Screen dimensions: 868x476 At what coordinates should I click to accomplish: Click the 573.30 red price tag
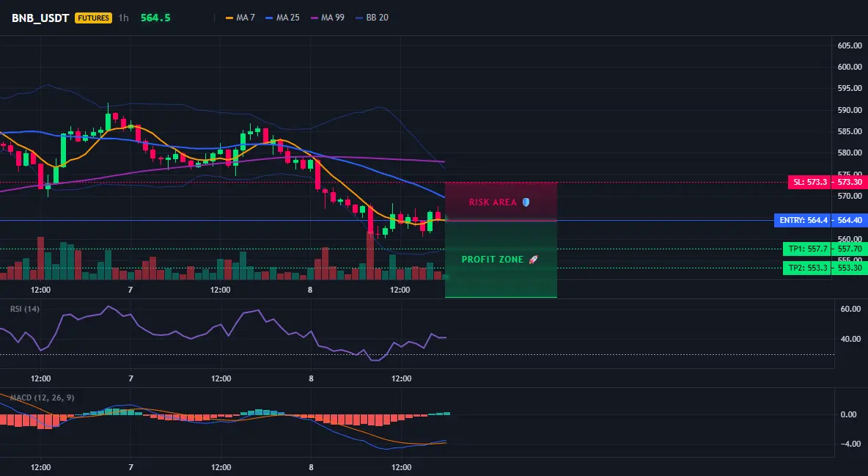click(x=850, y=182)
